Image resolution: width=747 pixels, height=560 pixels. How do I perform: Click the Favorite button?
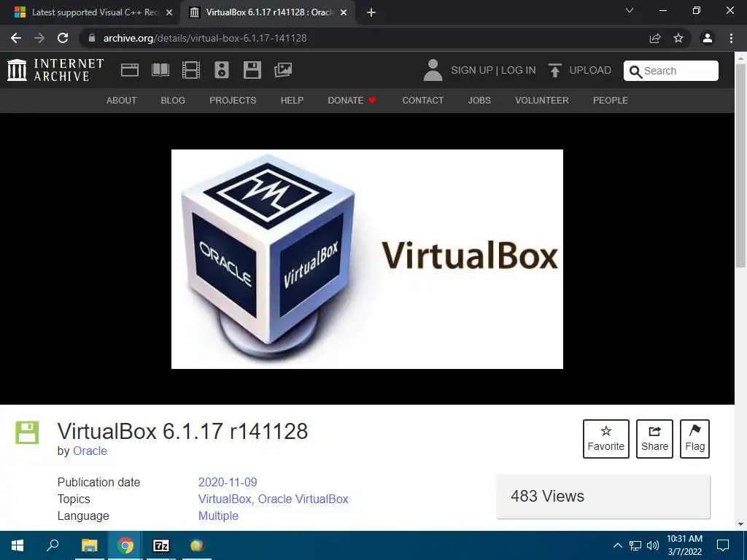[606, 439]
